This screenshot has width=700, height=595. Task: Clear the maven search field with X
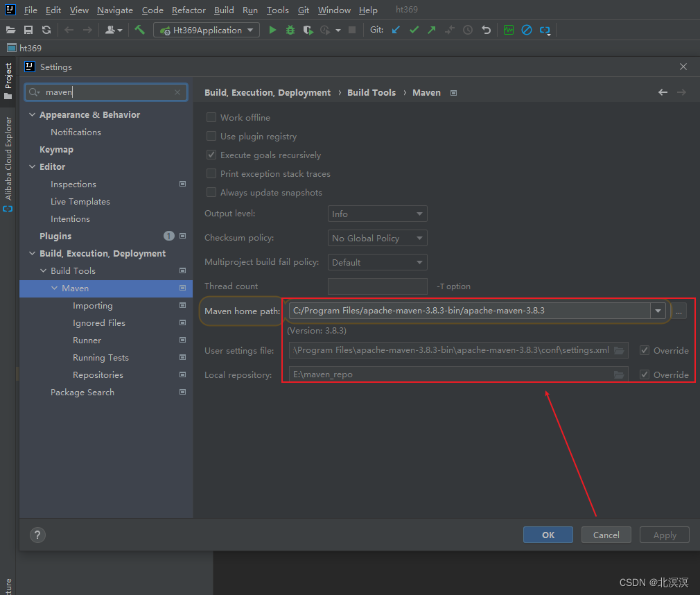pos(177,92)
